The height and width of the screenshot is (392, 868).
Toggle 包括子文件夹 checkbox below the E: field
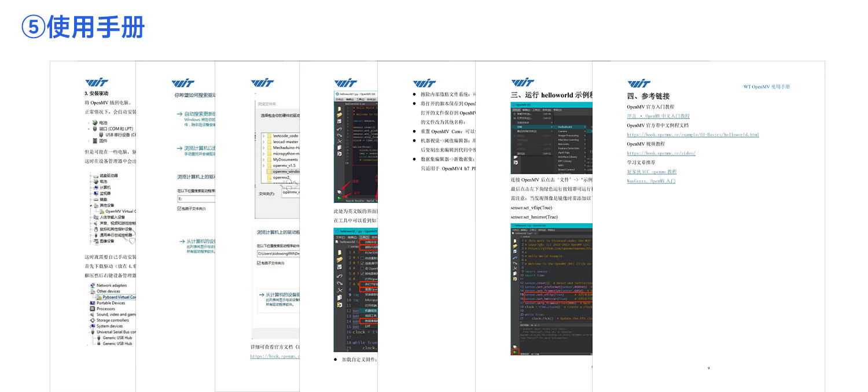click(x=179, y=208)
